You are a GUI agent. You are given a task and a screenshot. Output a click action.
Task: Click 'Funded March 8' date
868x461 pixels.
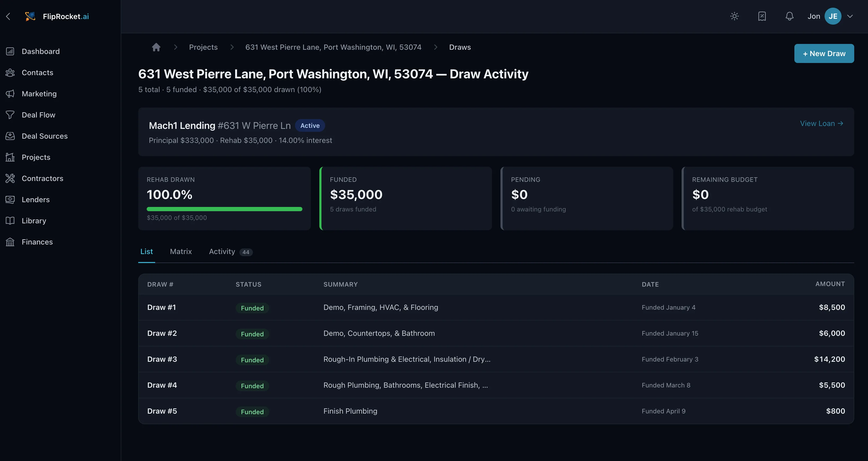[x=666, y=385]
